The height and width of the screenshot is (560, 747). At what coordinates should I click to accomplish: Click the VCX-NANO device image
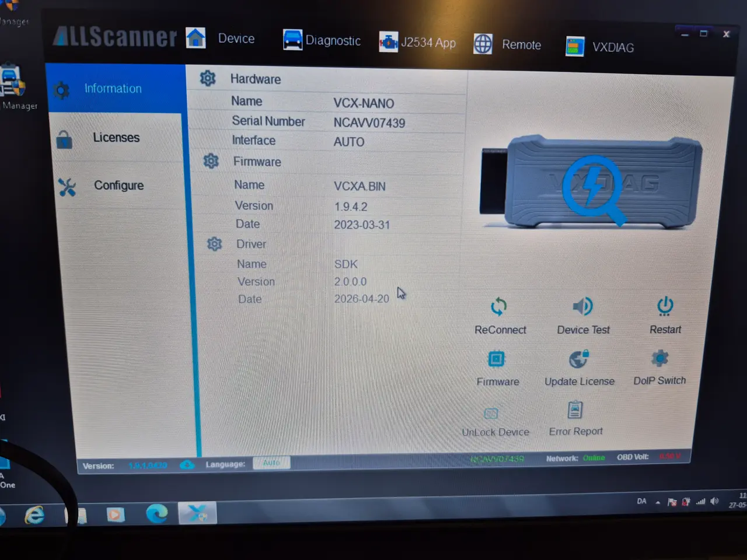tap(591, 182)
